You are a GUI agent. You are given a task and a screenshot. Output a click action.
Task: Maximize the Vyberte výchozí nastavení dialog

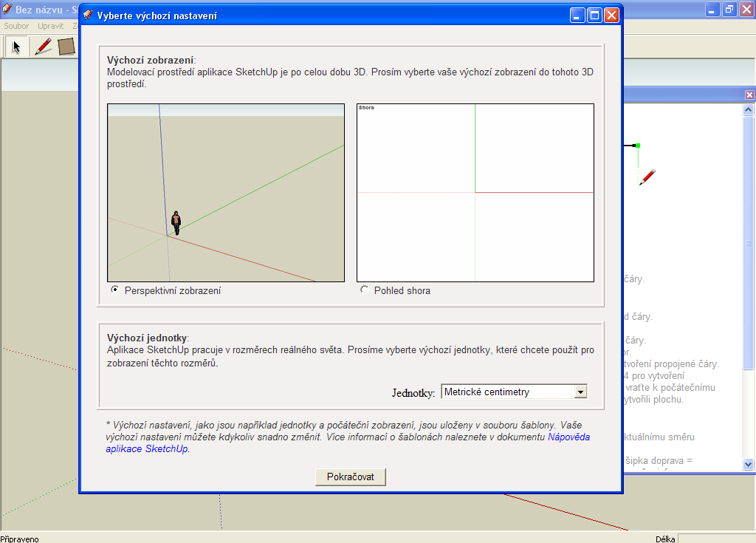[594, 16]
